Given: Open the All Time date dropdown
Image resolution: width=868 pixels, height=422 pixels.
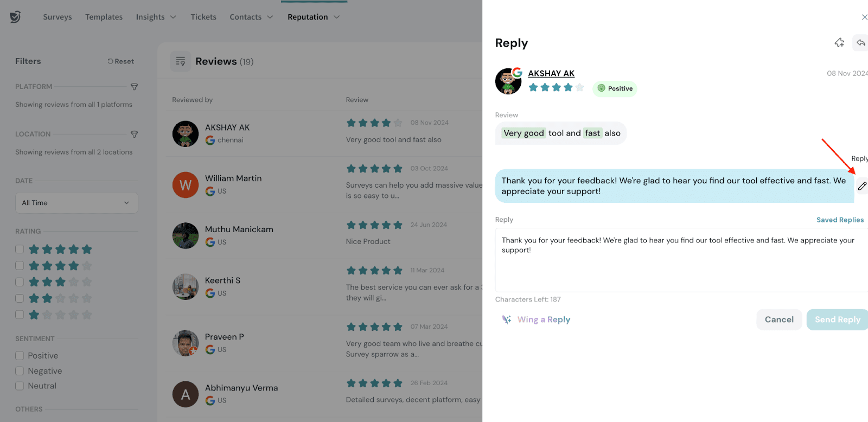Looking at the screenshot, I should pyautogui.click(x=76, y=203).
